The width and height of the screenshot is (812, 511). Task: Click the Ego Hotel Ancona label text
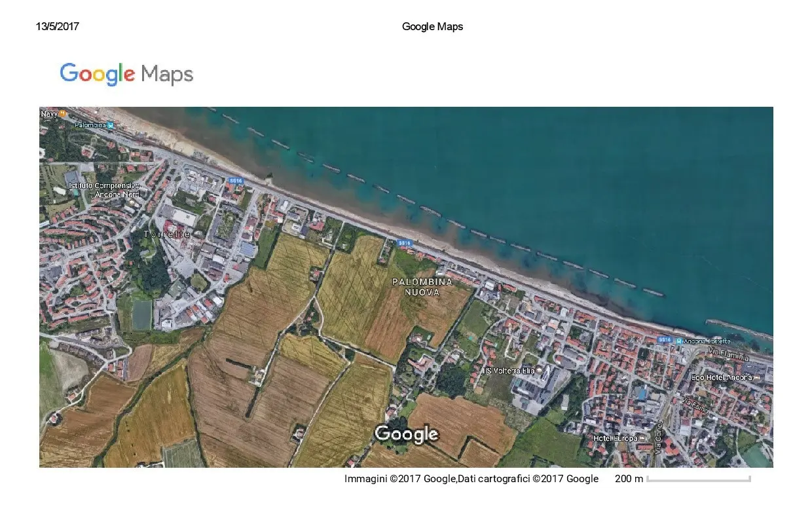point(722,378)
